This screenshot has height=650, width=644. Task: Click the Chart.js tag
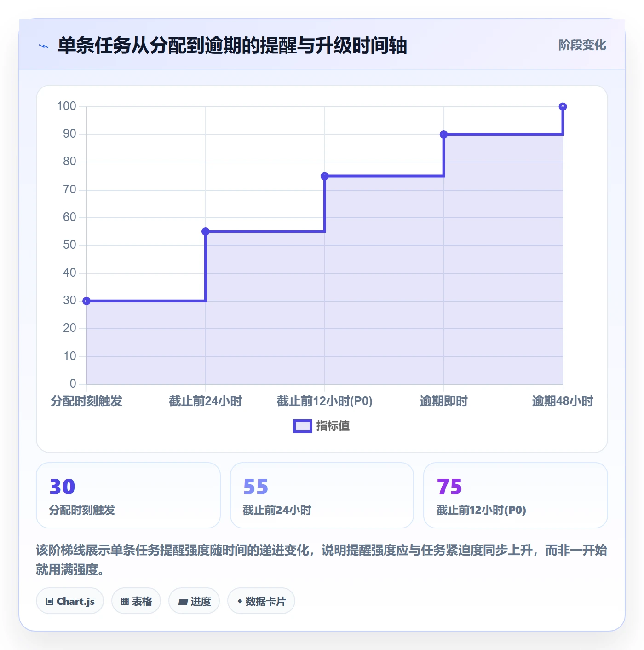(x=70, y=601)
